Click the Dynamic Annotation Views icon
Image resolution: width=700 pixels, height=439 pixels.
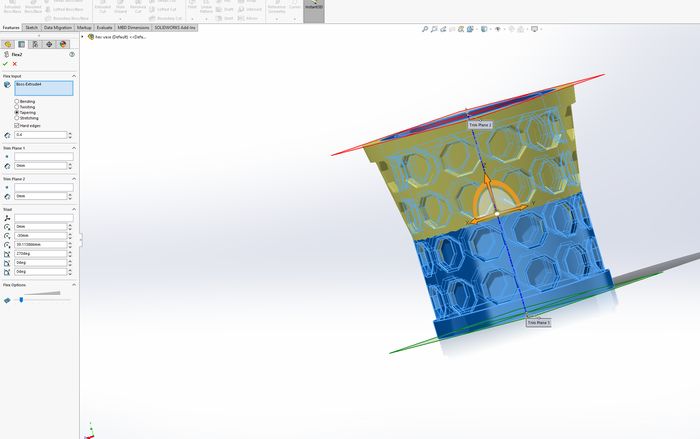(461, 29)
